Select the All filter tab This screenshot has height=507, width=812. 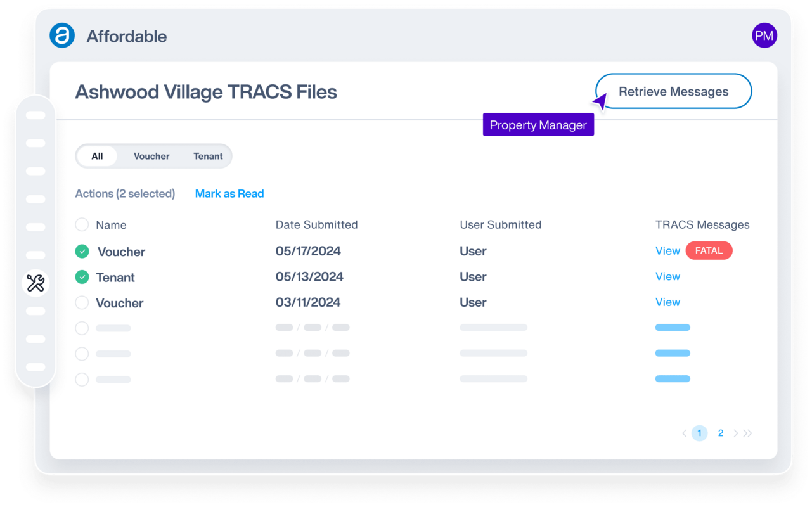[97, 156]
